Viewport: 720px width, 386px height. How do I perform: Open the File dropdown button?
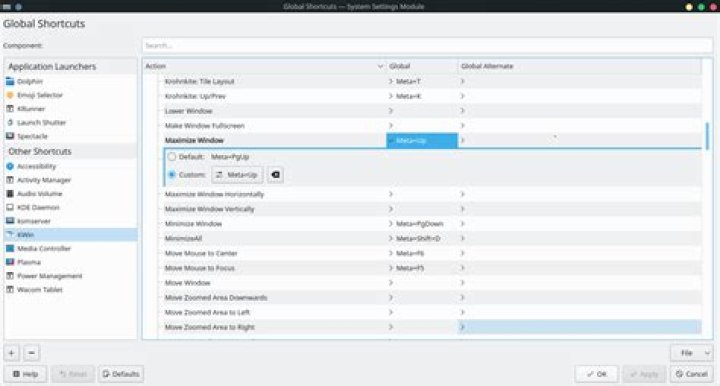(692, 353)
